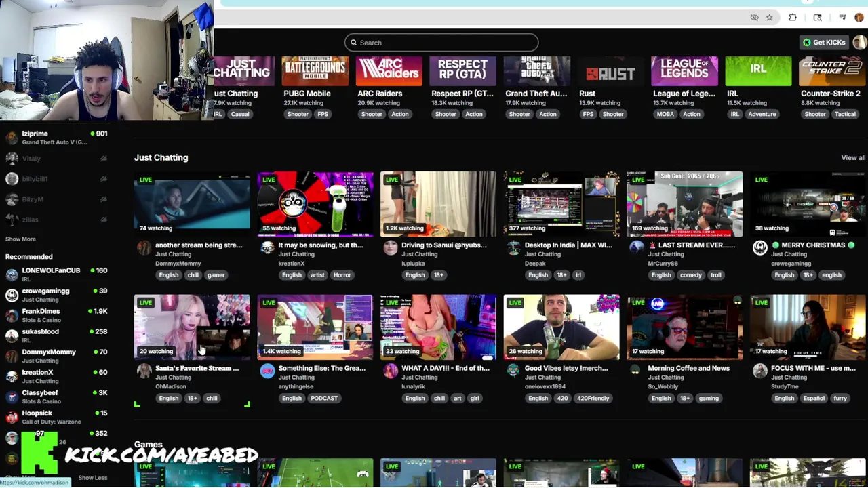Click sukasblood avatar in Recommended list
Viewport: 868px width, 488px height.
[12, 335]
